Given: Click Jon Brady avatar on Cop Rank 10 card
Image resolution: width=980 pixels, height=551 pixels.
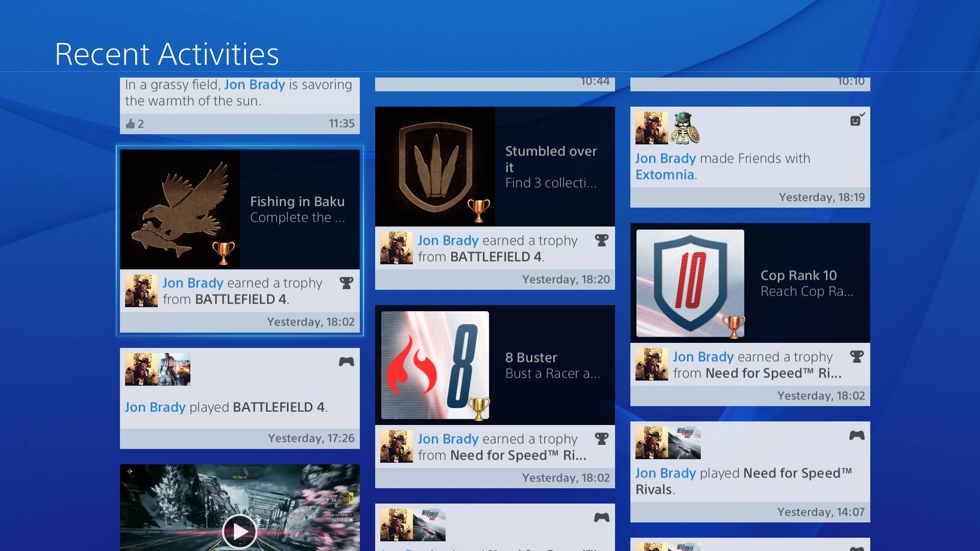Looking at the screenshot, I should (x=652, y=364).
